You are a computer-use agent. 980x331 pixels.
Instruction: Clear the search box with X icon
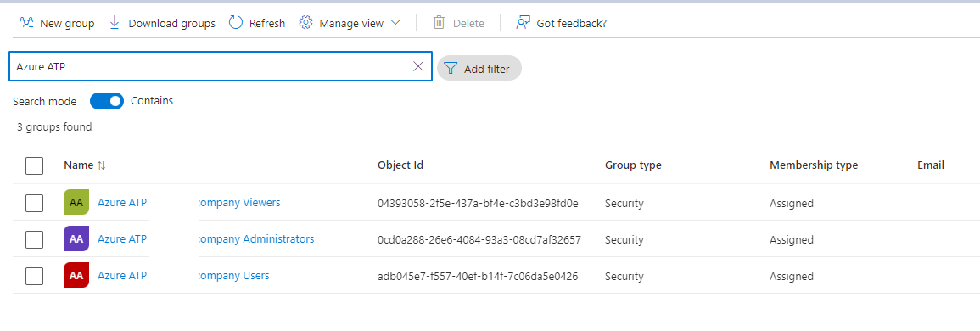click(x=419, y=66)
